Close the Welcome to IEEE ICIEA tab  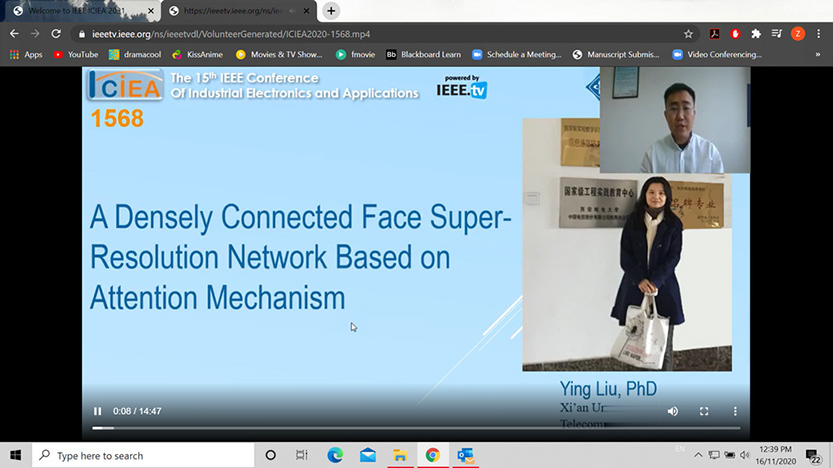151,11
